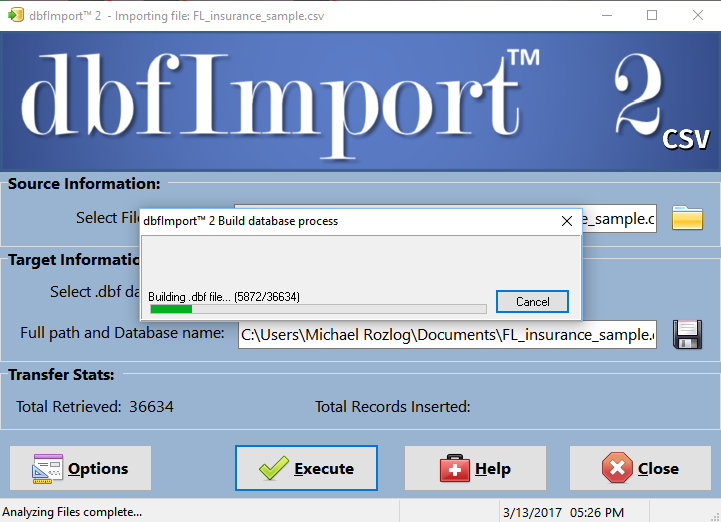Open the Help button

pyautogui.click(x=475, y=468)
